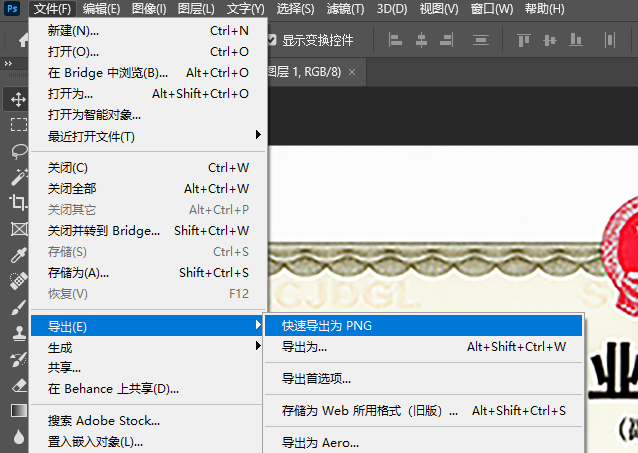
Task: Choose 置入嵌入对象(L)...
Action: 146,442
